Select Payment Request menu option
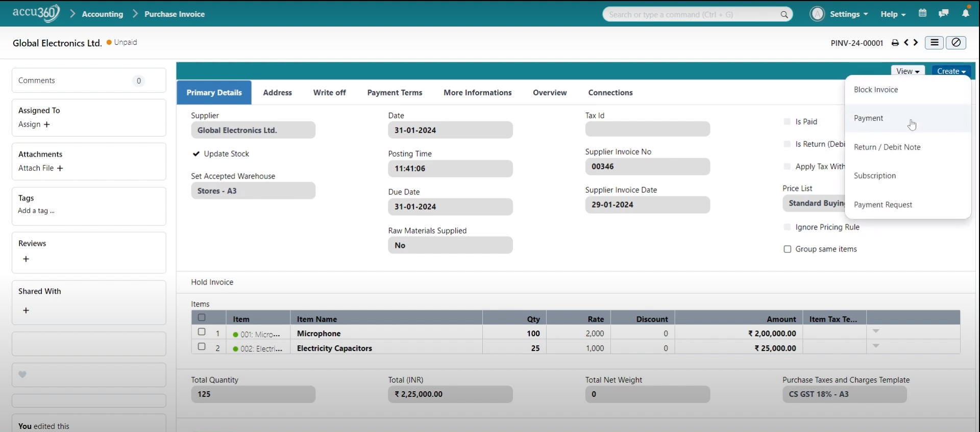980x432 pixels. click(908, 205)
